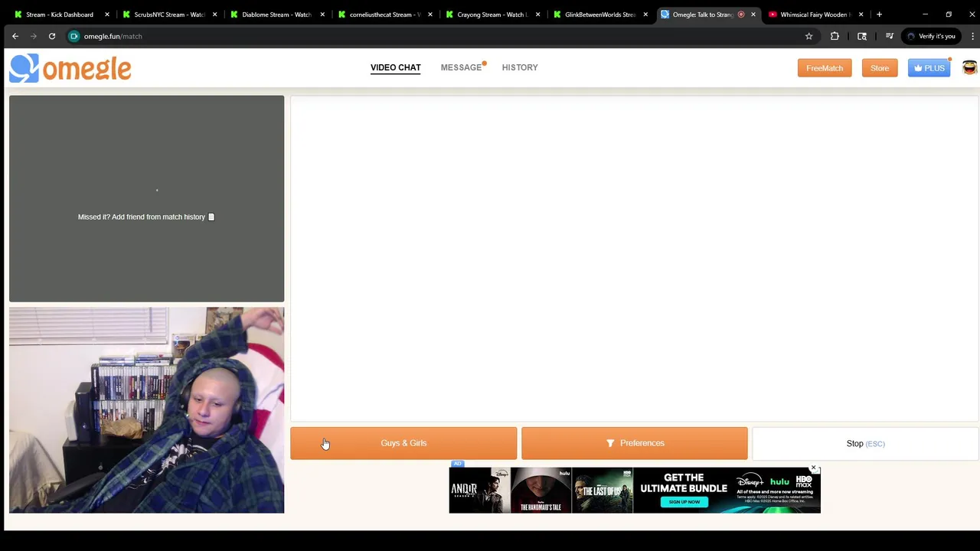The image size is (980, 551).
Task: Go back in browser
Action: coord(15,36)
